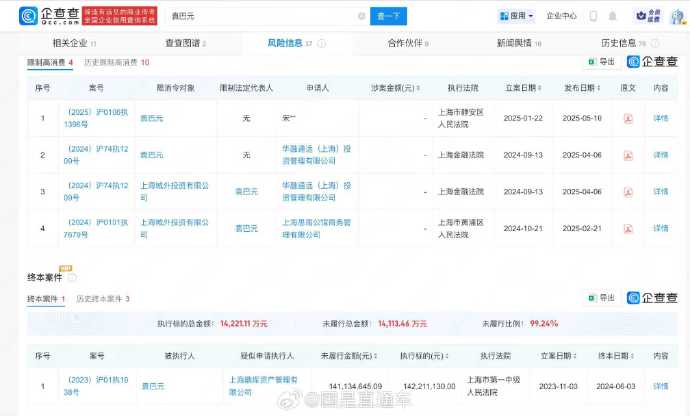Clear the search box with the X icon
690x416 pixels.
[361, 16]
